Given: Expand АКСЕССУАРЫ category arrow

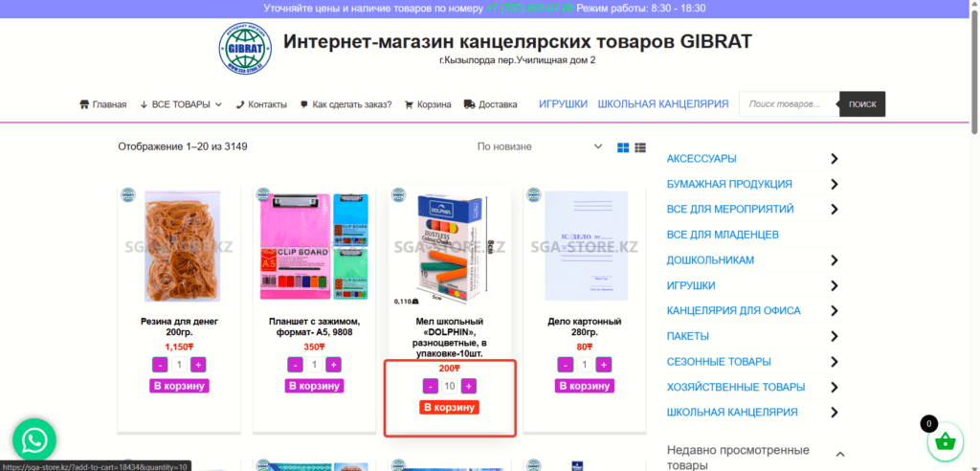Looking at the screenshot, I should (835, 159).
